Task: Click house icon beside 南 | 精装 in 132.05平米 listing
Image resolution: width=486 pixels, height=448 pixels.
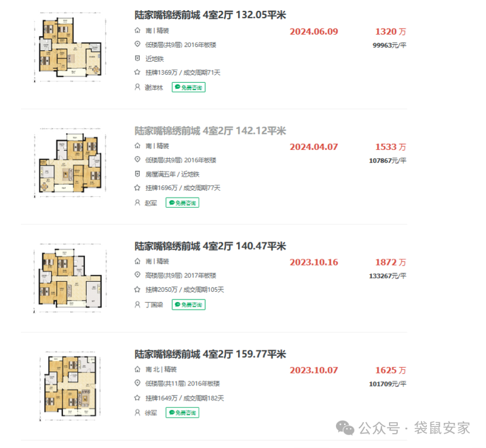Action: point(138,31)
